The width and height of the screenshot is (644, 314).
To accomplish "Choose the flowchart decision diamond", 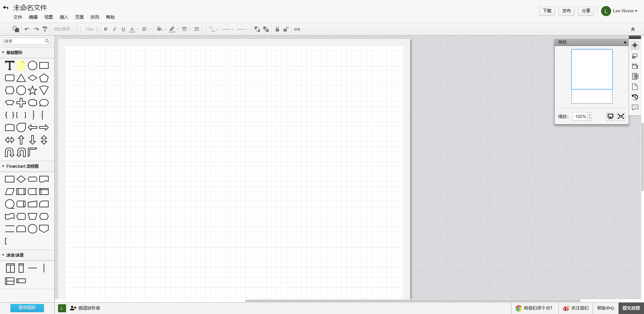I will [21, 179].
